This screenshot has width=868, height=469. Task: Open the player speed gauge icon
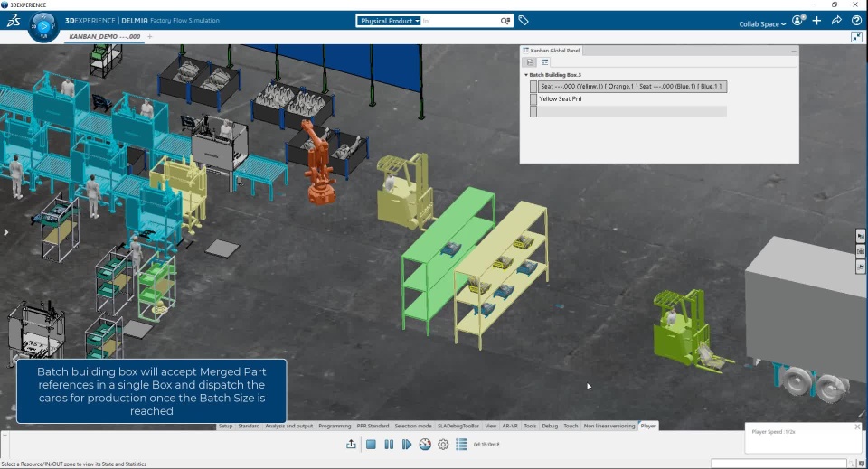click(x=425, y=444)
